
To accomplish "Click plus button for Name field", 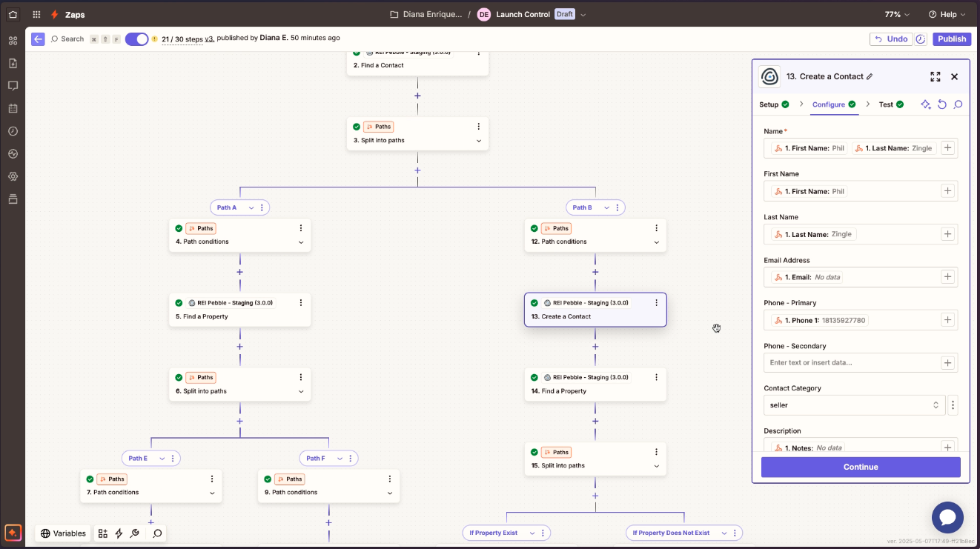I will [947, 148].
